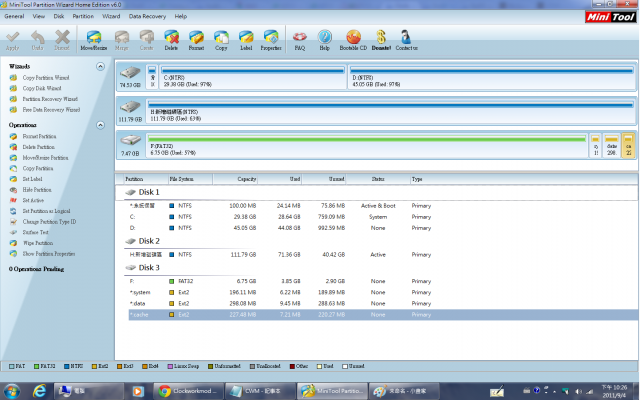Choose Copy Partition in sidebar
The image size is (640, 400).
38,168
